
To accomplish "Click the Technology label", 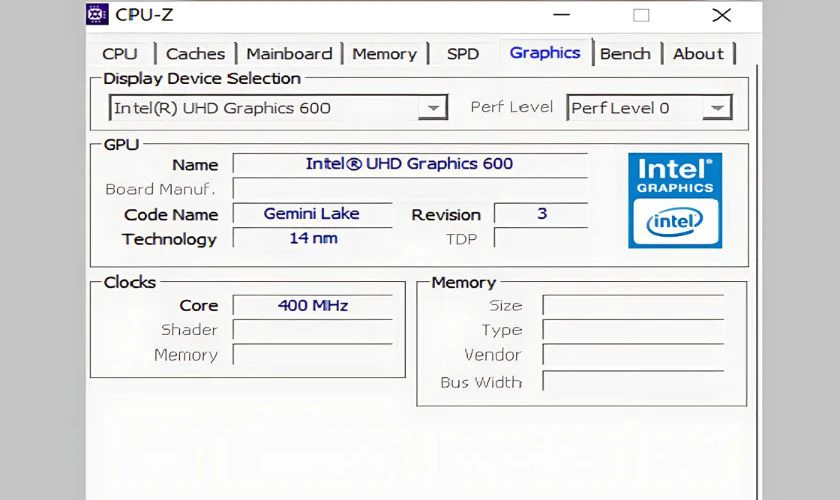I will click(x=169, y=239).
